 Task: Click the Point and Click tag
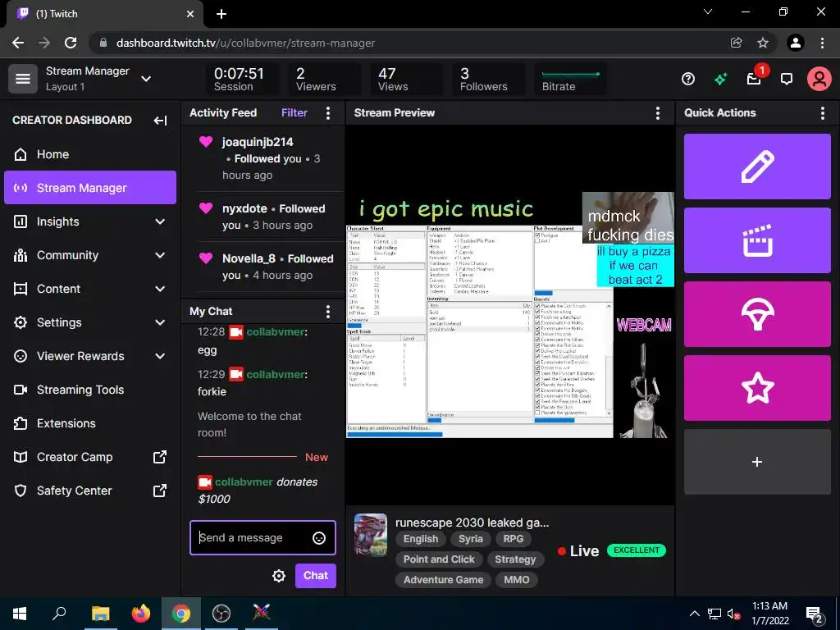439,559
